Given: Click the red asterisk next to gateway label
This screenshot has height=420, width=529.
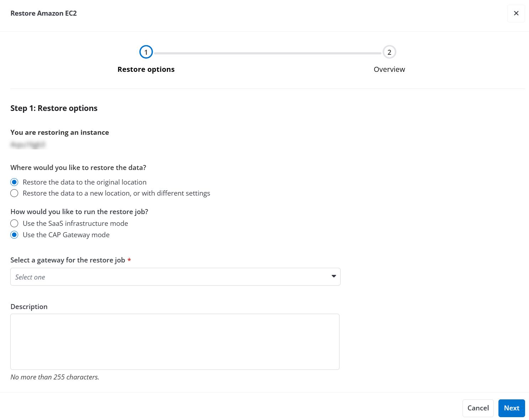Looking at the screenshot, I should (129, 260).
